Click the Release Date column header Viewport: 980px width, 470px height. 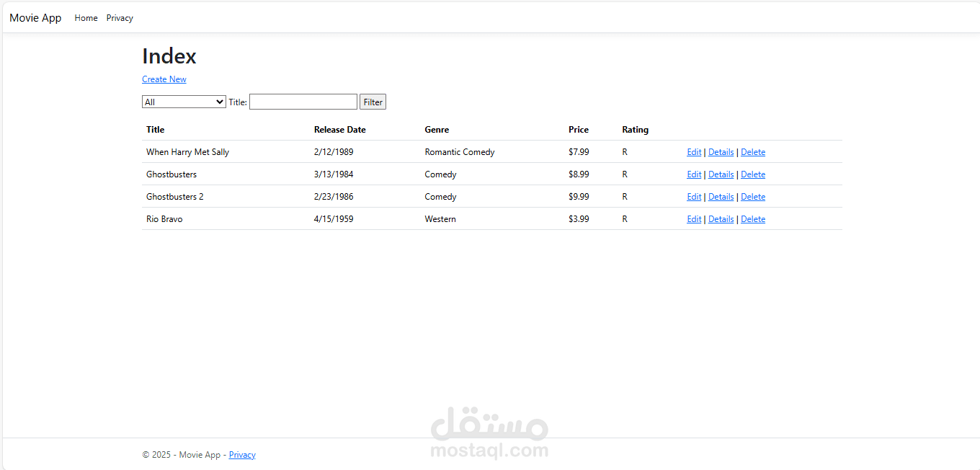pyautogui.click(x=339, y=130)
